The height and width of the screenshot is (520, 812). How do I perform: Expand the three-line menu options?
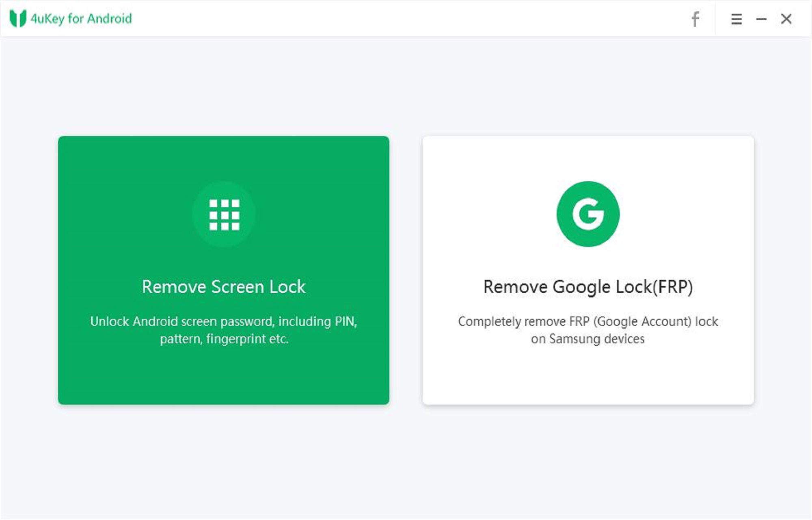[x=736, y=19]
